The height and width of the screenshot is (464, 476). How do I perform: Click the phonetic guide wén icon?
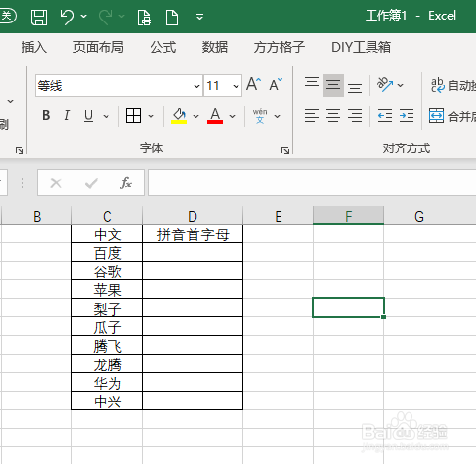pos(260,116)
